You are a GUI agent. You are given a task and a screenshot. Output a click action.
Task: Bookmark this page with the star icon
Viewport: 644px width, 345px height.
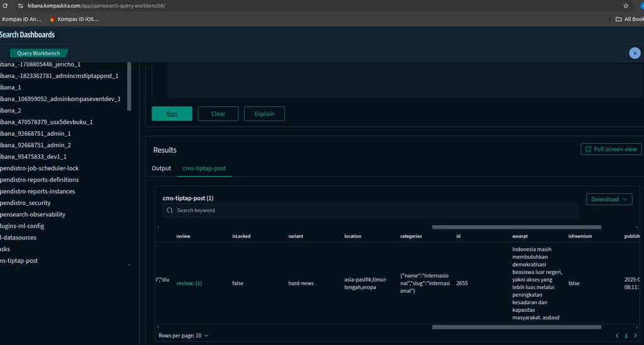click(x=626, y=6)
